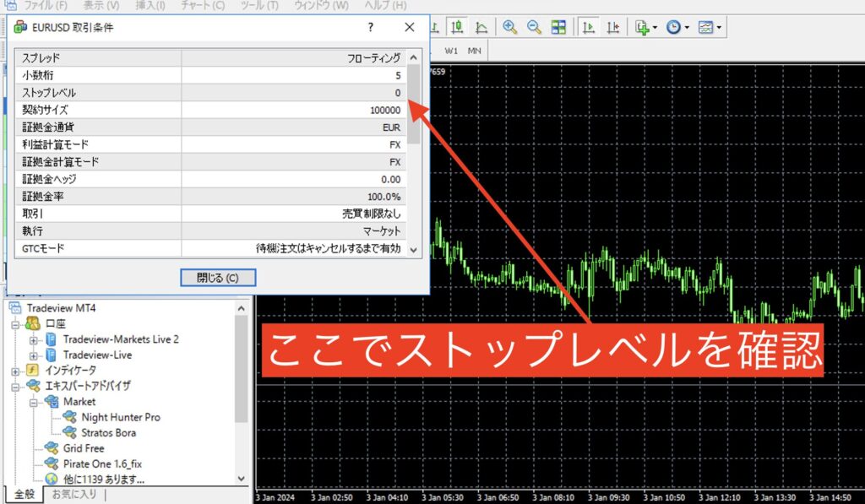Viewport: 865px width, 504px height.
Task: Open the ファイル (F) menu
Action: (45, 6)
